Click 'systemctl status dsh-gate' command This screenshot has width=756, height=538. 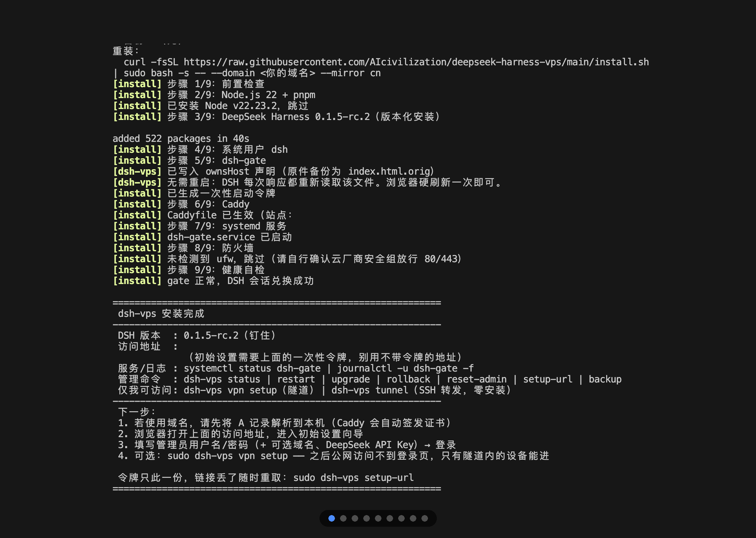click(x=252, y=368)
